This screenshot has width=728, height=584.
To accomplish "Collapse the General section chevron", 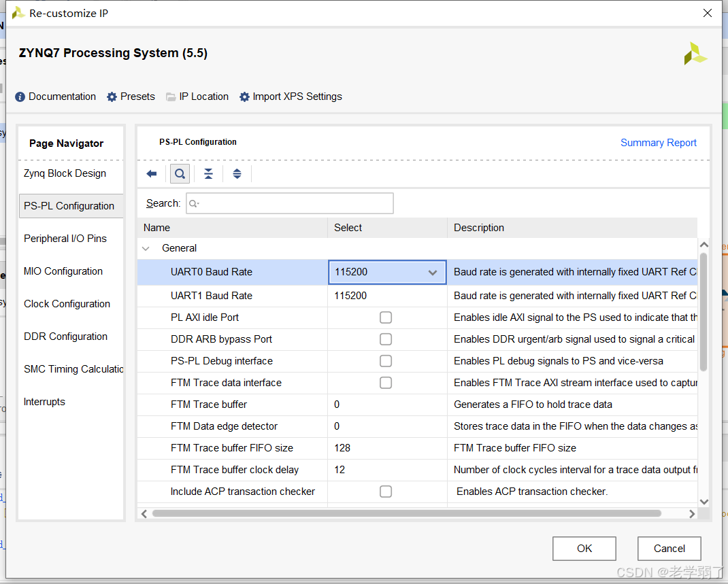I will coord(146,249).
